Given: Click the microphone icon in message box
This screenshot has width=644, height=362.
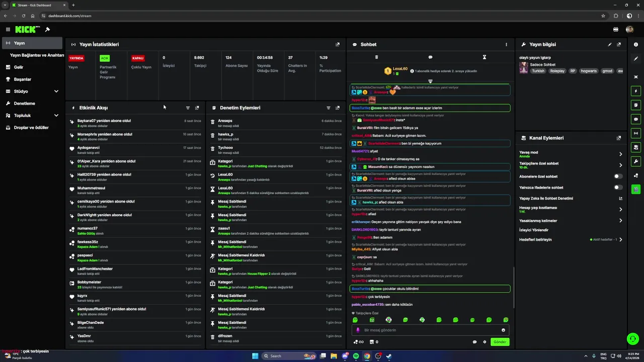Looking at the screenshot, I should tap(358, 330).
